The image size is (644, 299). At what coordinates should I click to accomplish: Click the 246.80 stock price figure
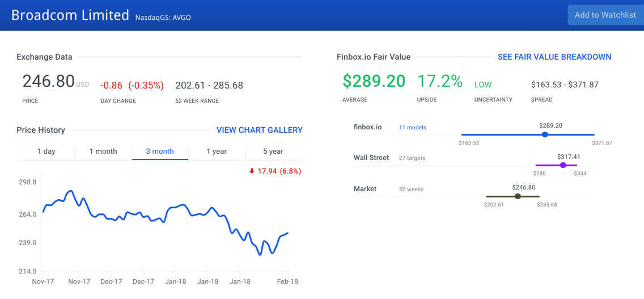48,82
